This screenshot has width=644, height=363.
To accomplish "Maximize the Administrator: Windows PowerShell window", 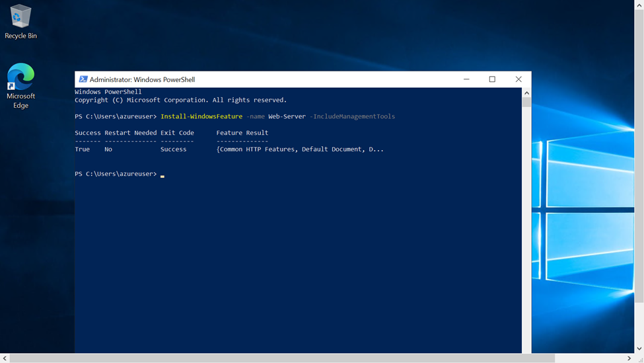I will point(492,79).
